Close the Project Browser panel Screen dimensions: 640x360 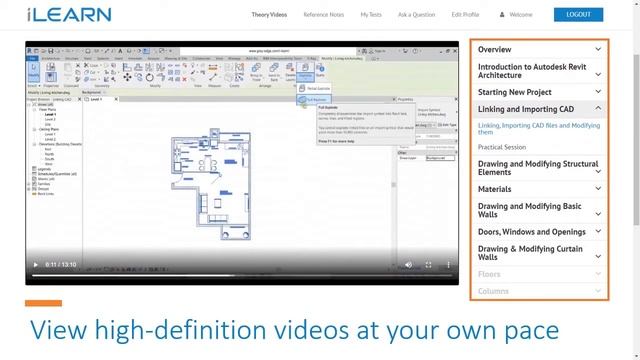[x=80, y=99]
